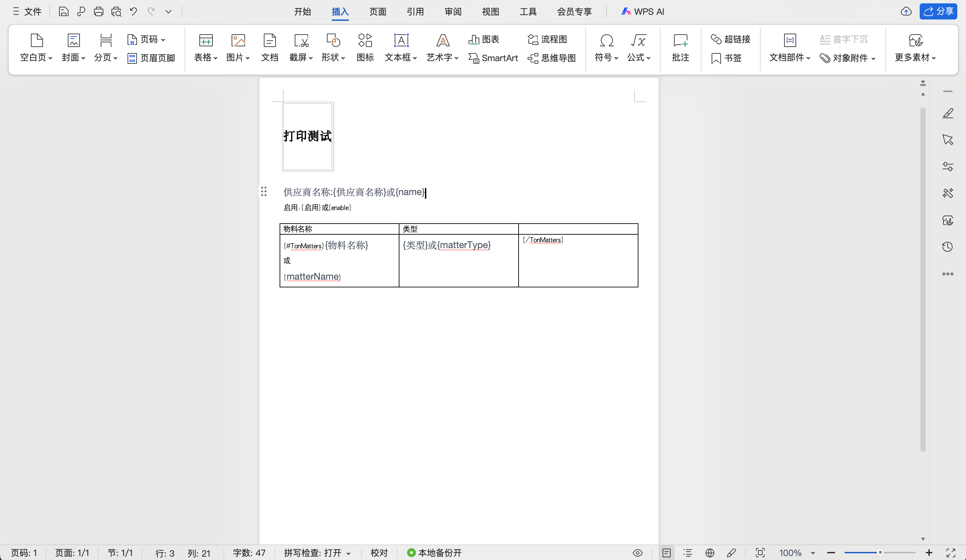Expand the 表格 table dropdown

pos(206,57)
